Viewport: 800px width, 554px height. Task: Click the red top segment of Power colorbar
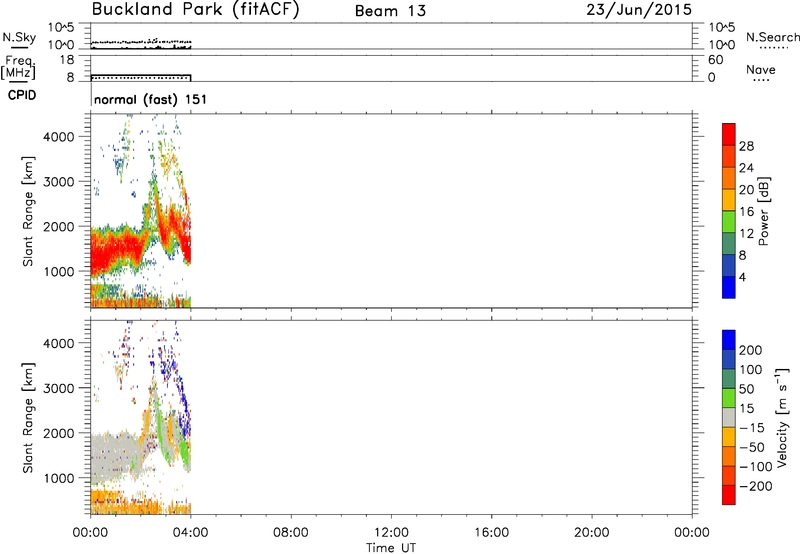tap(729, 134)
